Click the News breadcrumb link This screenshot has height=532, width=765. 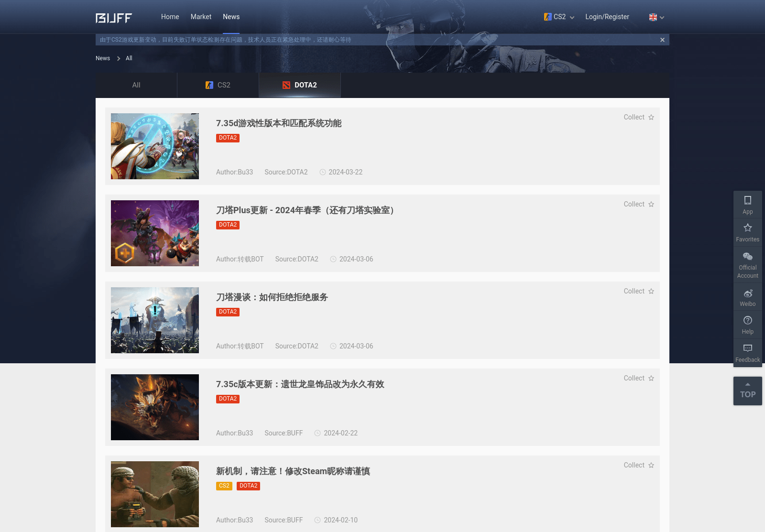[x=103, y=58]
